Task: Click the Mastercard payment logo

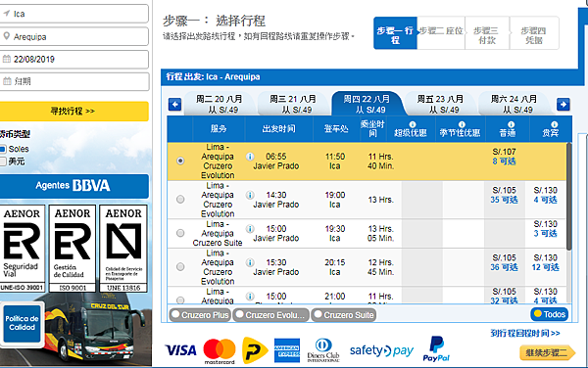Action: point(220,350)
